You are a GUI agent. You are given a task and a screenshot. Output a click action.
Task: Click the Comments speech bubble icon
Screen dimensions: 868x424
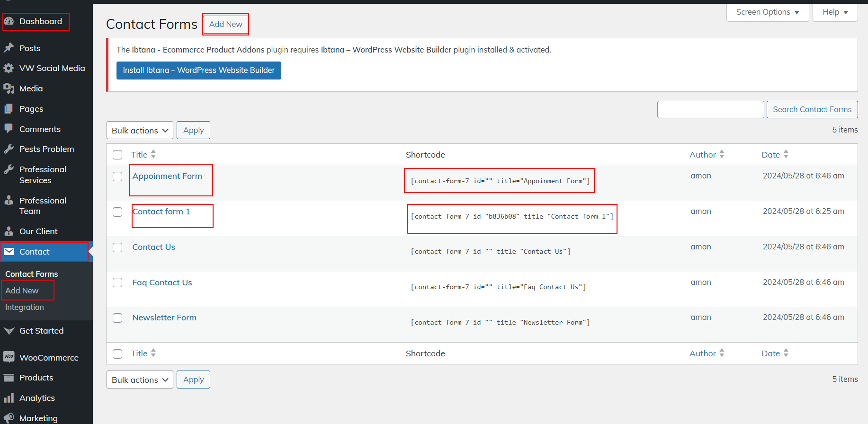point(9,129)
